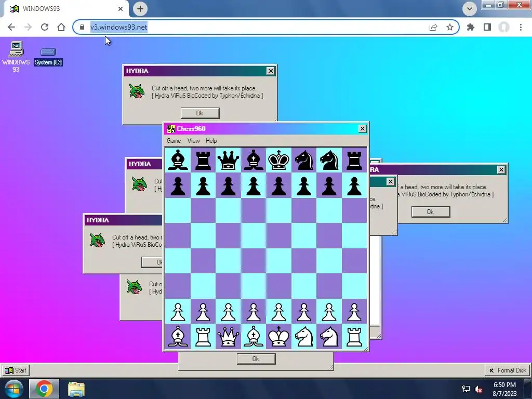The height and width of the screenshot is (399, 532).
Task: Open the tab search dropdown arrow
Action: coord(470,9)
